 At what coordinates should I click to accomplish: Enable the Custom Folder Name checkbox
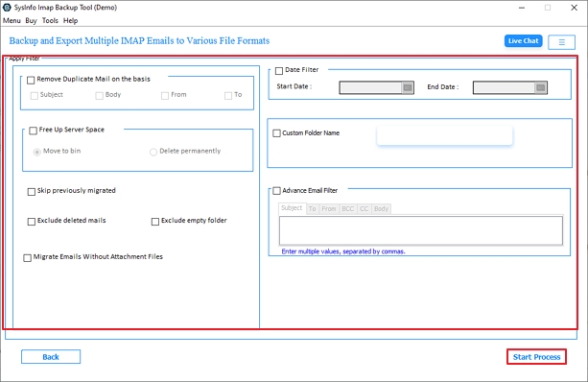click(x=277, y=133)
